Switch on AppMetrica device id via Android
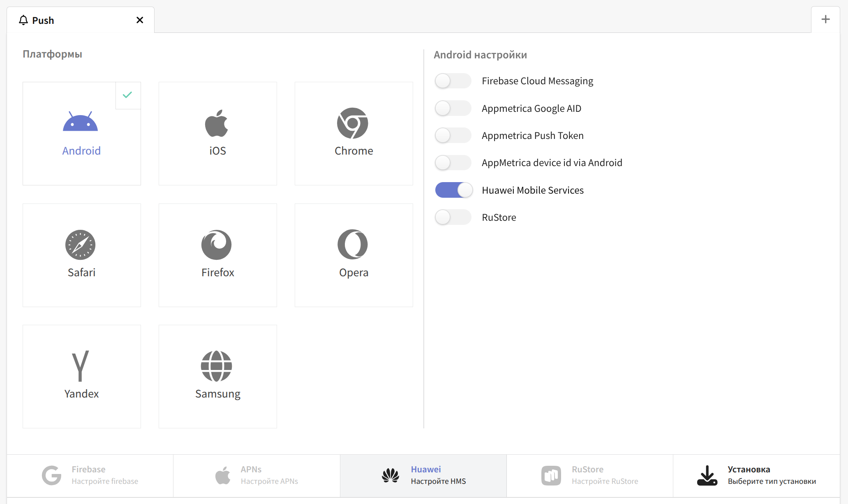Screen dimensions: 848x504 [453, 163]
